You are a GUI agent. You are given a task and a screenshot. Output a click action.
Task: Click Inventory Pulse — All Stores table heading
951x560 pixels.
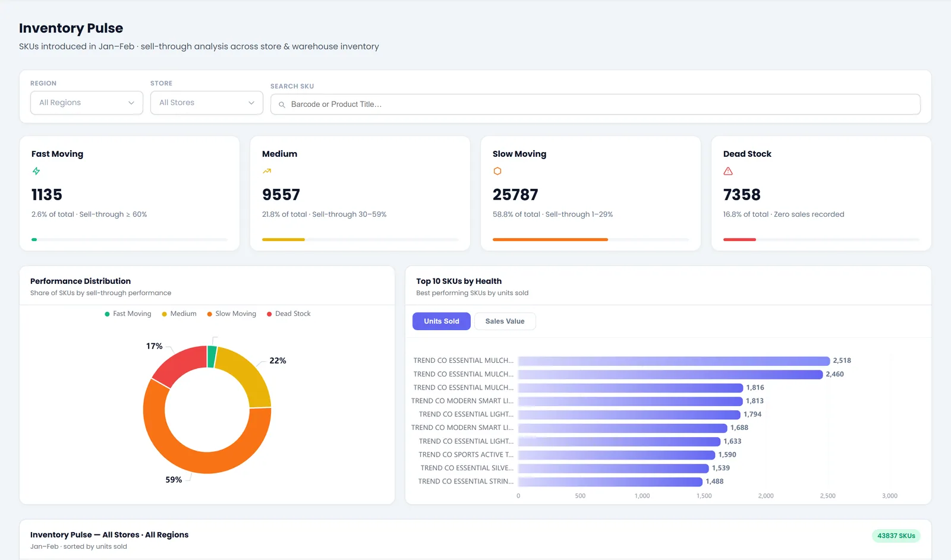click(109, 534)
